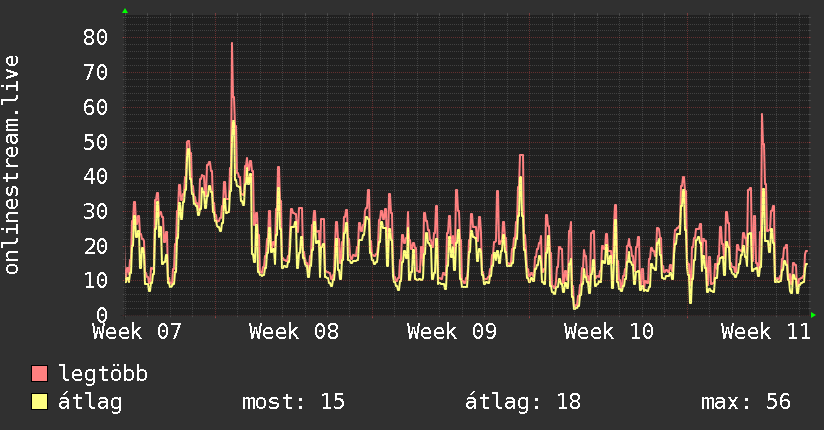Click the onlinestream.live vertical axis title
This screenshot has height=430, width=824.
(x=12, y=165)
